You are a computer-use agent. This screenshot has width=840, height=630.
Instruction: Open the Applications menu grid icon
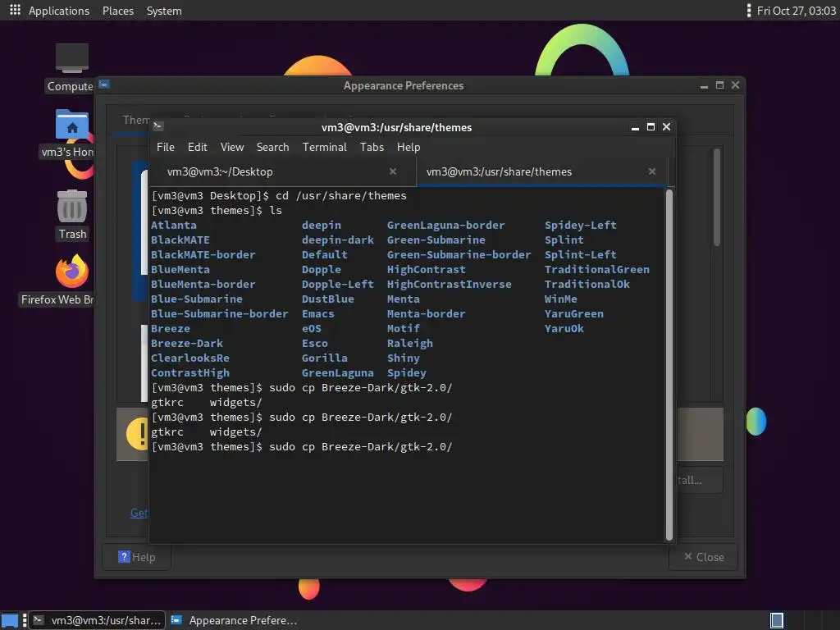[15, 10]
